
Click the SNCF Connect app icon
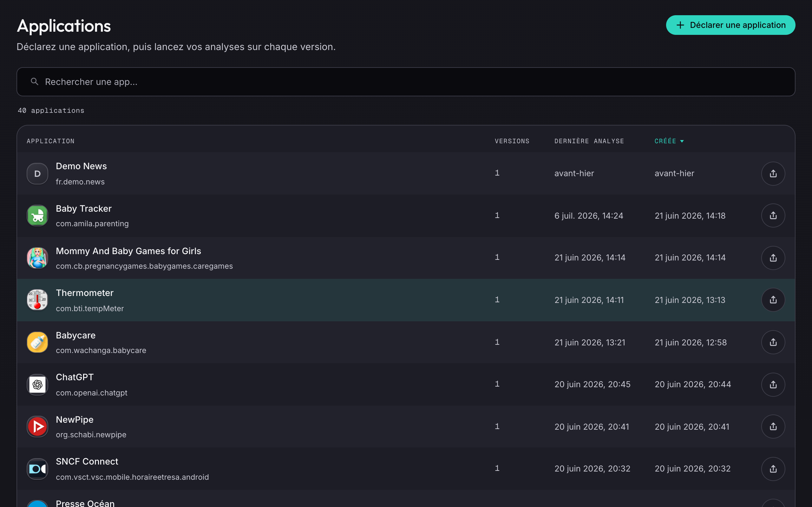[37, 469]
